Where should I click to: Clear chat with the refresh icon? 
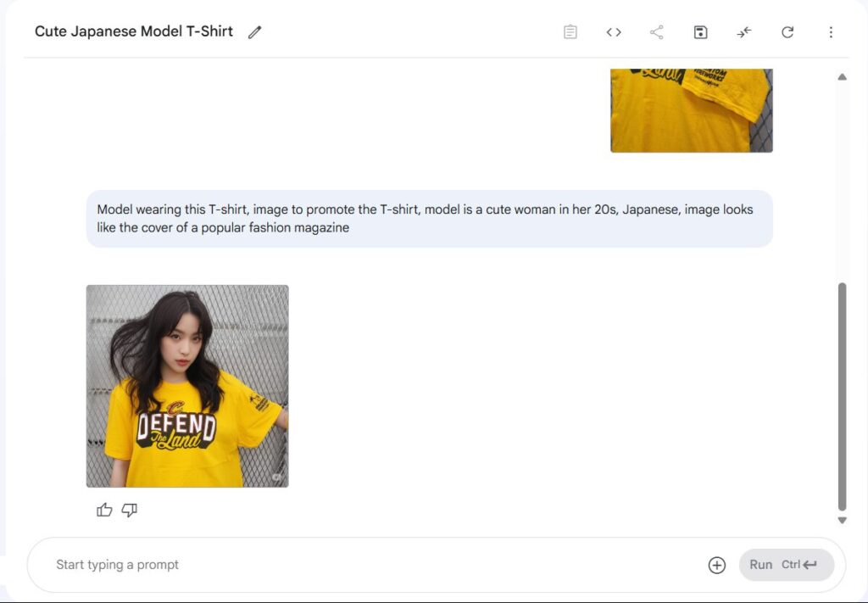787,32
